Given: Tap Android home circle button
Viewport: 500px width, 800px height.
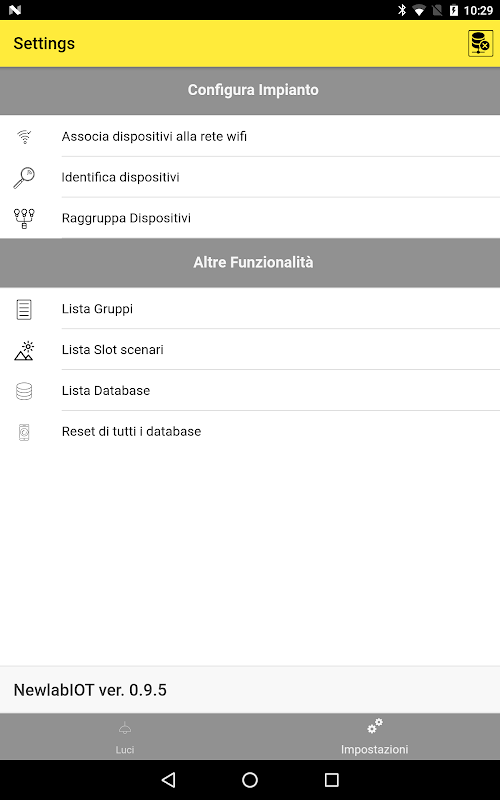Looking at the screenshot, I should 250,780.
